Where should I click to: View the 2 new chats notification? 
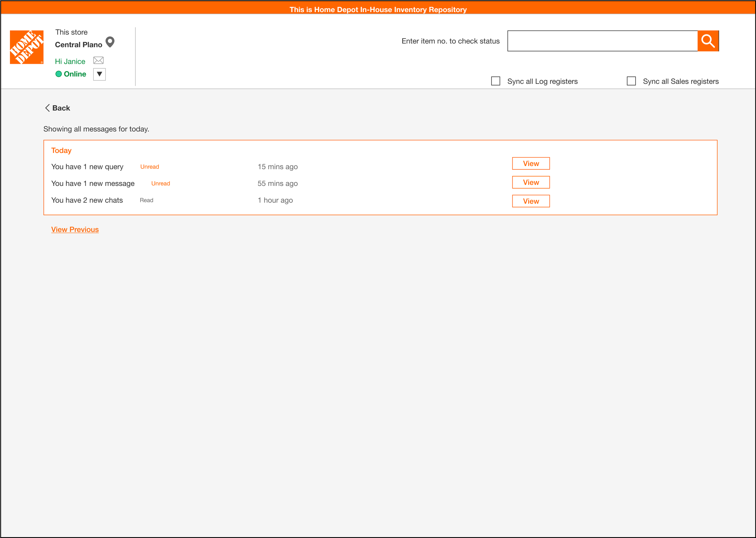tap(531, 201)
